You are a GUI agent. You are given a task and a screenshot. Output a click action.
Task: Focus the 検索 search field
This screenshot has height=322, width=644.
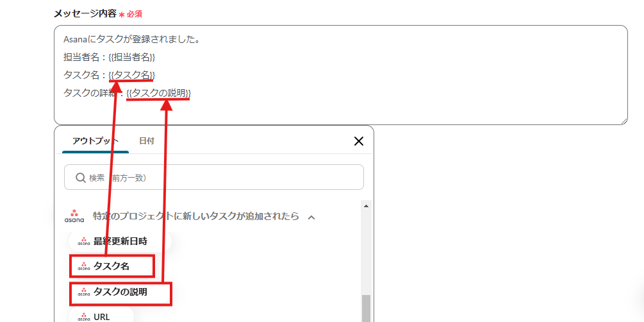[214, 177]
